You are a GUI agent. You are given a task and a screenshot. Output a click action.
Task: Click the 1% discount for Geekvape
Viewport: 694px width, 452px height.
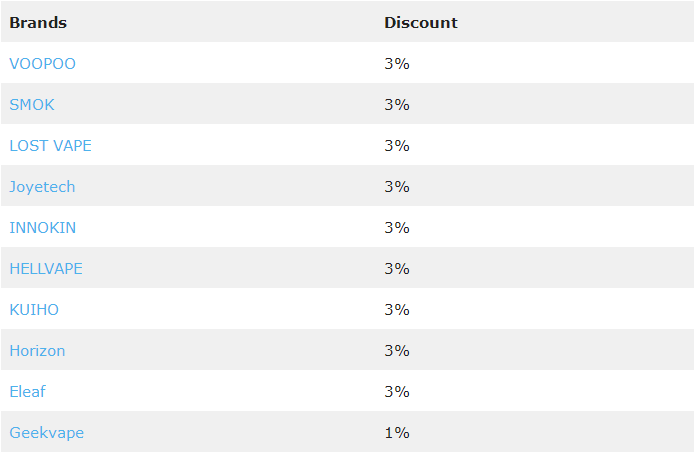pos(397,433)
